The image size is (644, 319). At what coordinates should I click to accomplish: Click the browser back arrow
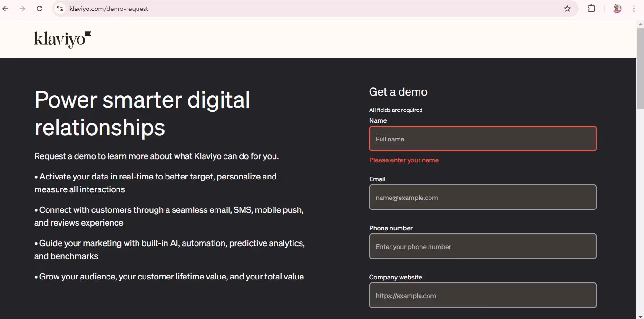click(x=6, y=9)
